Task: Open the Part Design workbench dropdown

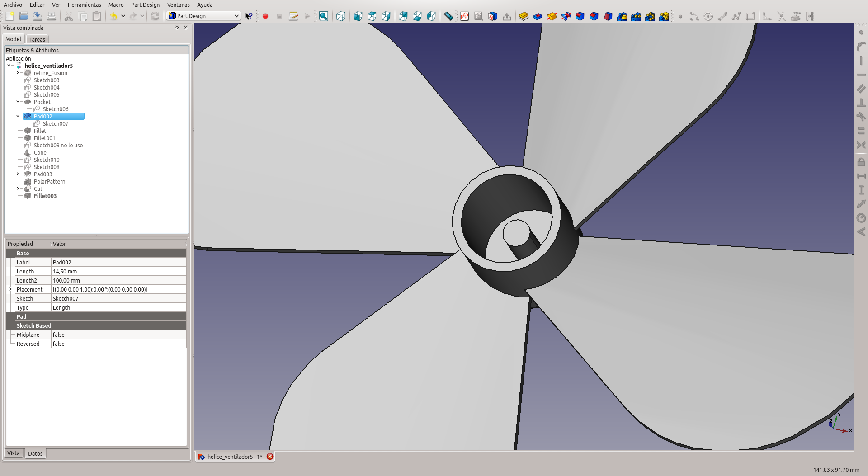Action: tap(203, 16)
